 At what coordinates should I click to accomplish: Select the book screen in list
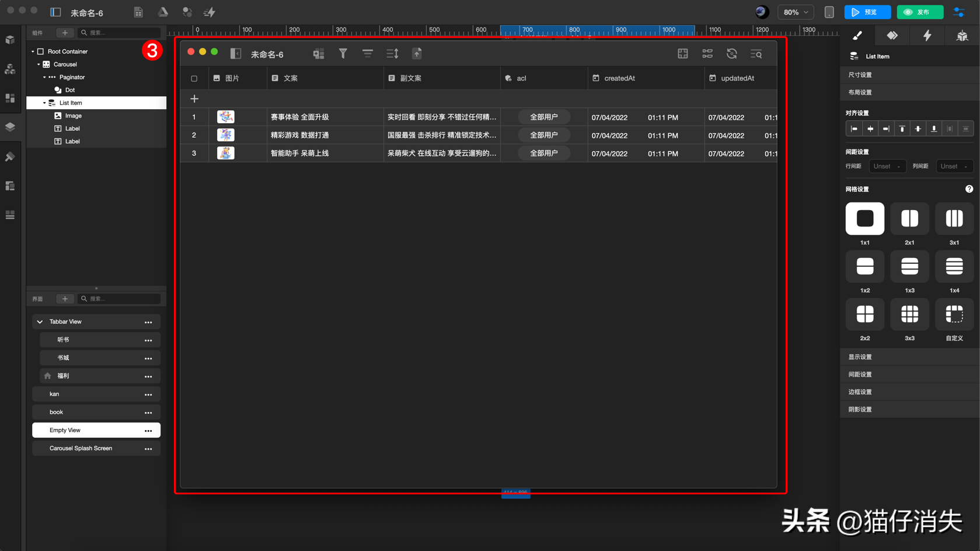[x=96, y=412]
